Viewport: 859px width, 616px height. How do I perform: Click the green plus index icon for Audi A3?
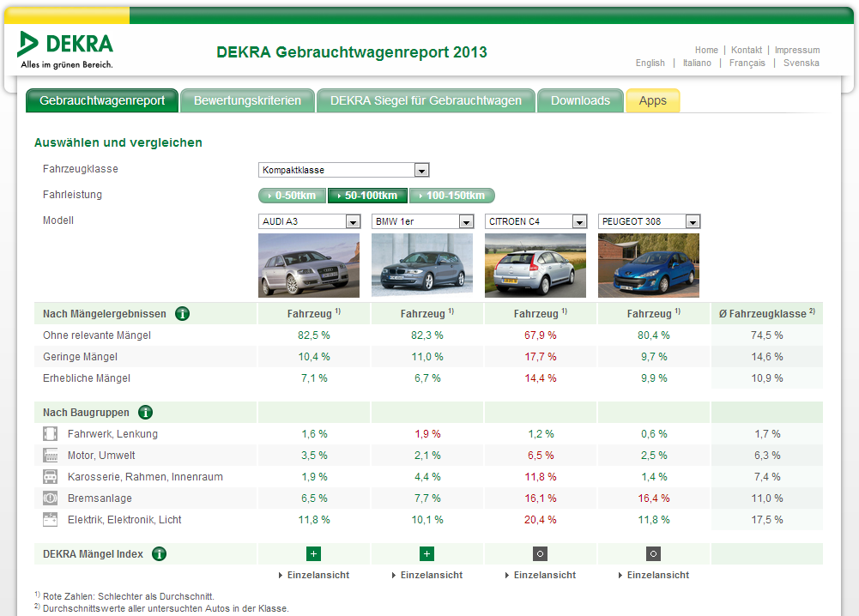313,554
